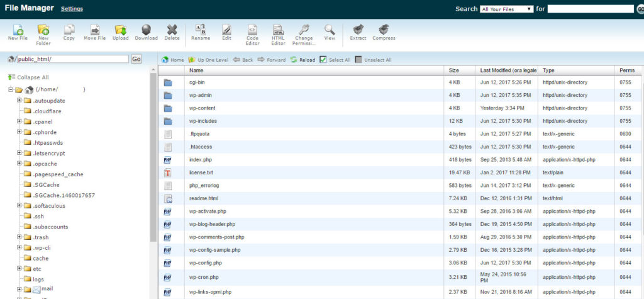Screen dimensions: 644x299
Task: Reload the file listing
Action: (x=303, y=60)
